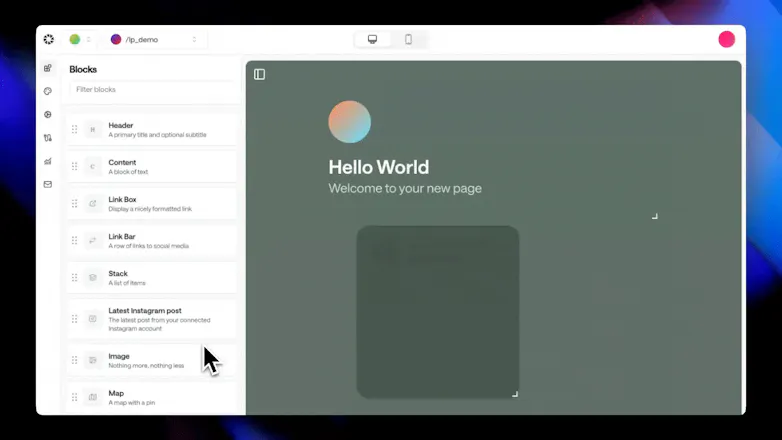
Task: Click the Blocks panel heading
Action: [x=83, y=69]
